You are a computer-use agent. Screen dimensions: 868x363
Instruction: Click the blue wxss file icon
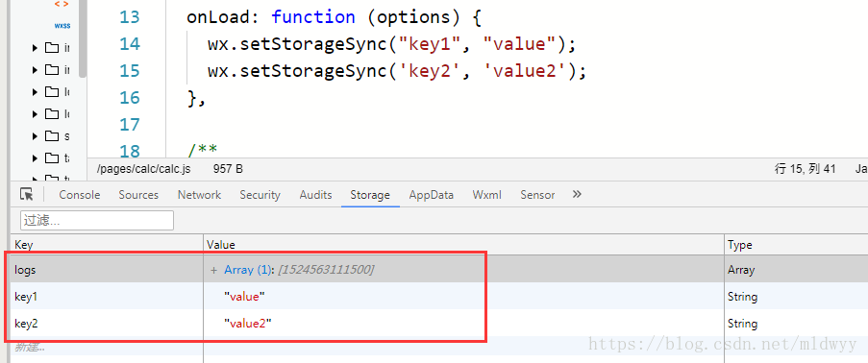point(62,26)
